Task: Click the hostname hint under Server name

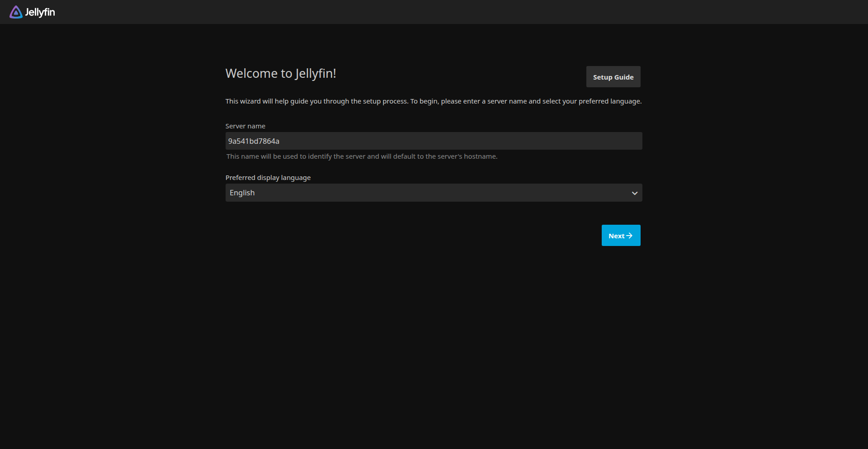Action: point(362,156)
